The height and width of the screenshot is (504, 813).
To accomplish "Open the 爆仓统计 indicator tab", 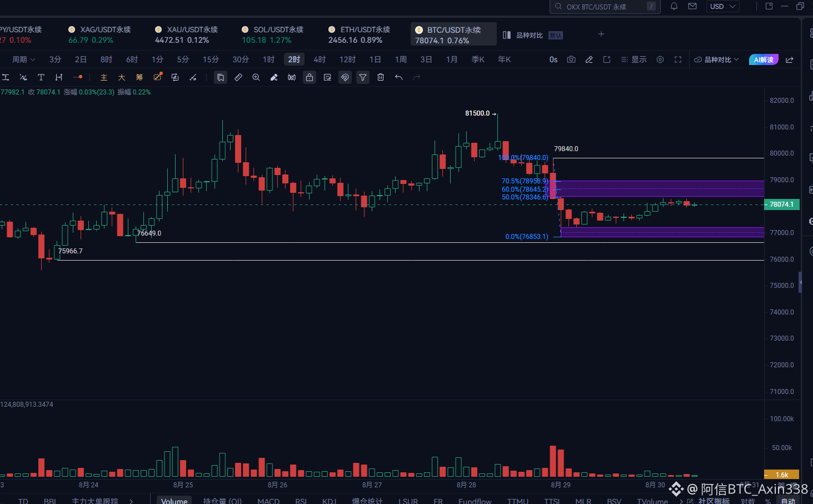I will (x=367, y=501).
